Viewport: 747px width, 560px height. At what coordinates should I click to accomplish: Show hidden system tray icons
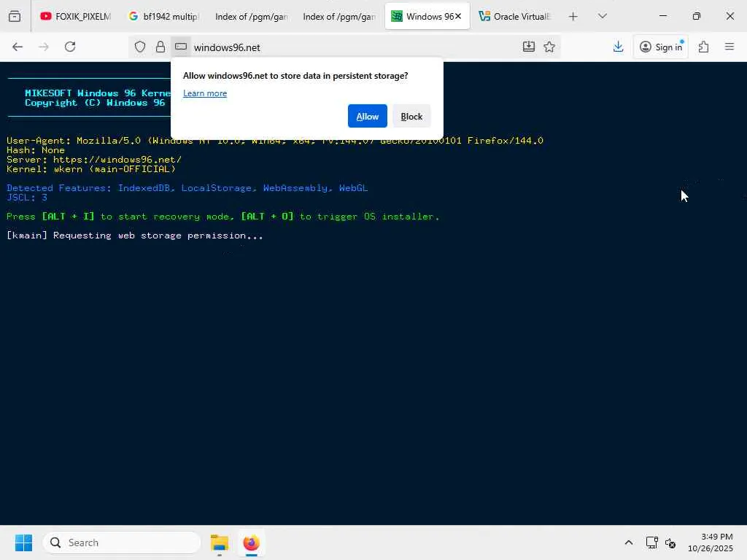coord(629,542)
